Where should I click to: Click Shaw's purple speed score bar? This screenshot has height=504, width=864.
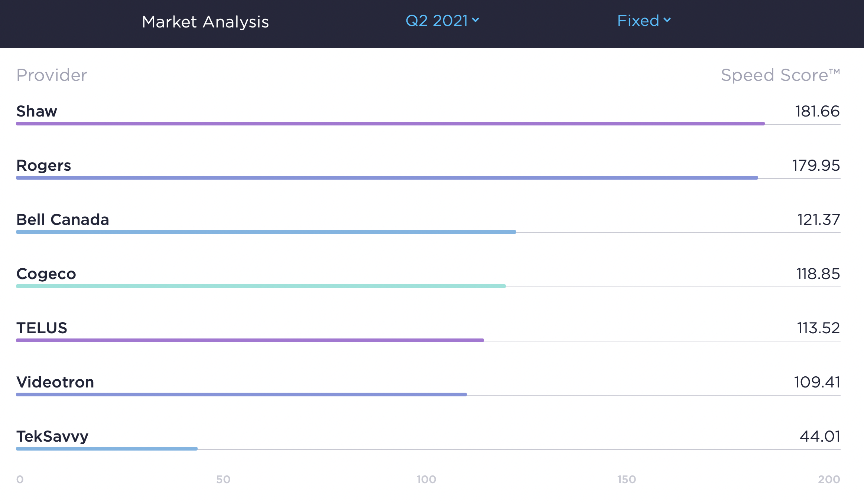point(390,124)
